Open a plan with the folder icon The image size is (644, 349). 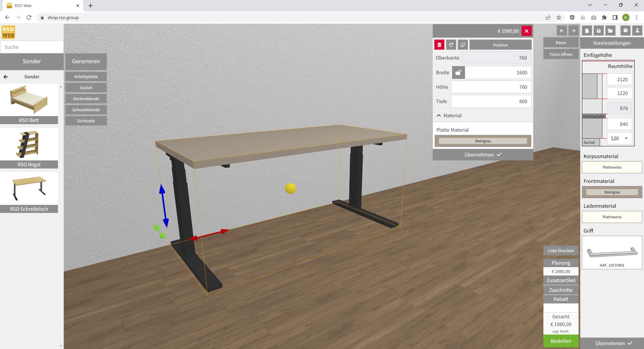pyautogui.click(x=610, y=31)
